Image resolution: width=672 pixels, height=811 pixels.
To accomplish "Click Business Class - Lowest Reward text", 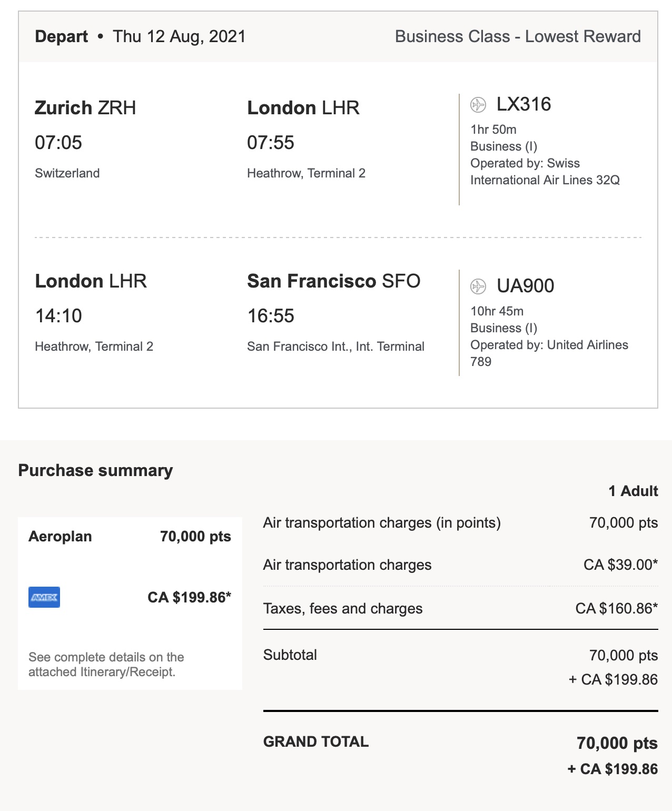I will click(518, 36).
